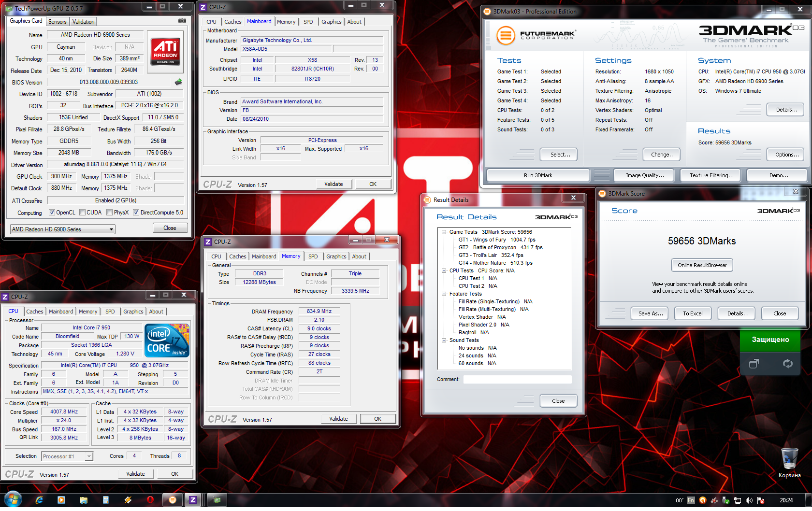812x511 pixels.
Task: Open the Processor #1 selection dropdown
Action: (67, 456)
